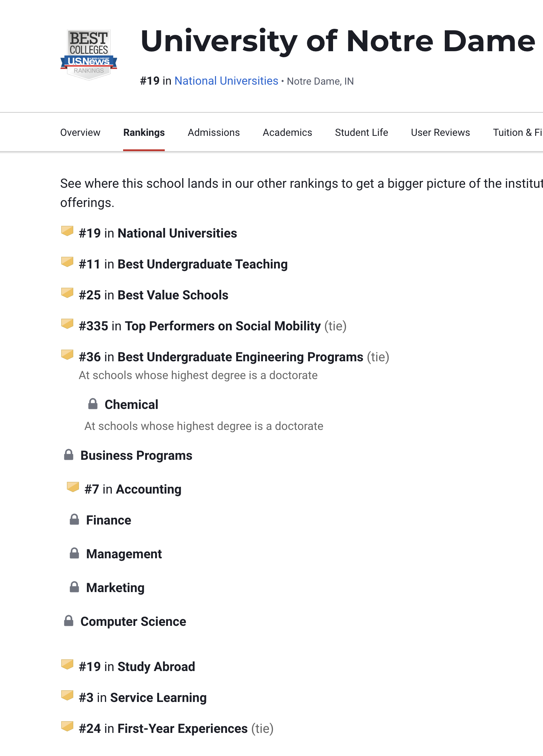The width and height of the screenshot is (543, 756).
Task: Open the #3 in Service Learning ranking
Action: [x=143, y=698]
